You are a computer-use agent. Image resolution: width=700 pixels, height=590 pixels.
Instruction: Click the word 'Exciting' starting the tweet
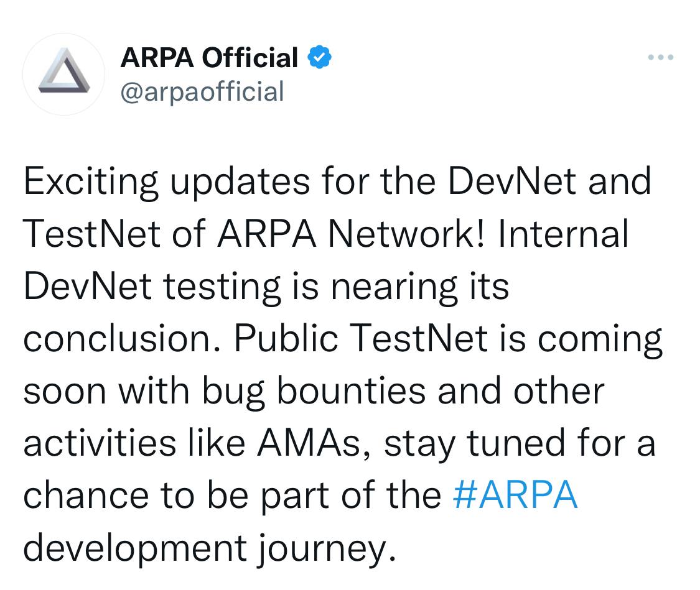91,182
